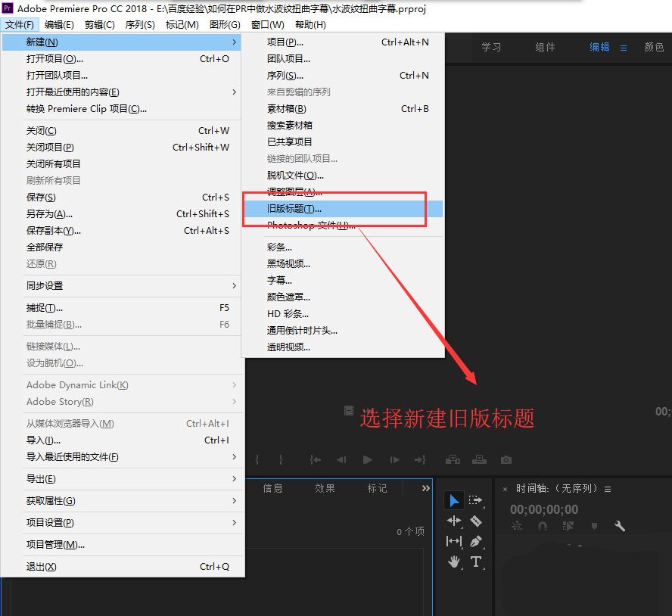The image size is (672, 616).
Task: Choose 素材箱 from the new submenu
Action: coord(342,109)
